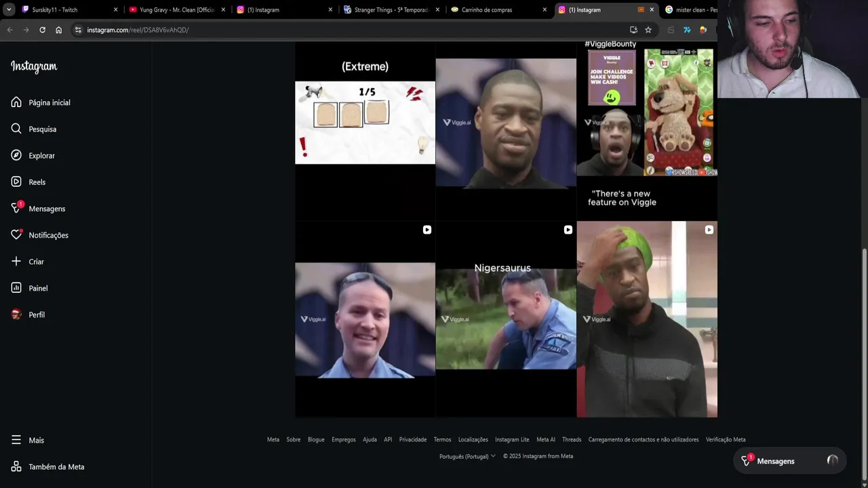Viewport: 868px width, 488px height.
Task: Go forward in browser history
Action: coord(26,30)
